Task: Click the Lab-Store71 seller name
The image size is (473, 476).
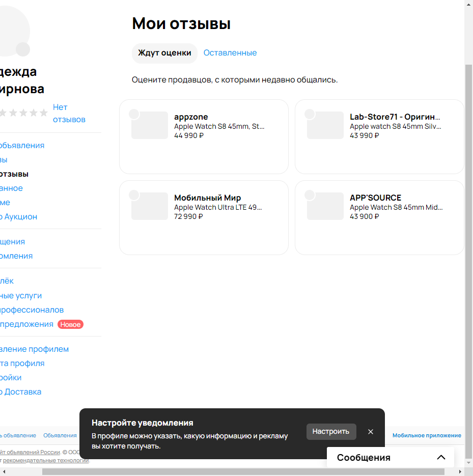Action: pyautogui.click(x=395, y=117)
